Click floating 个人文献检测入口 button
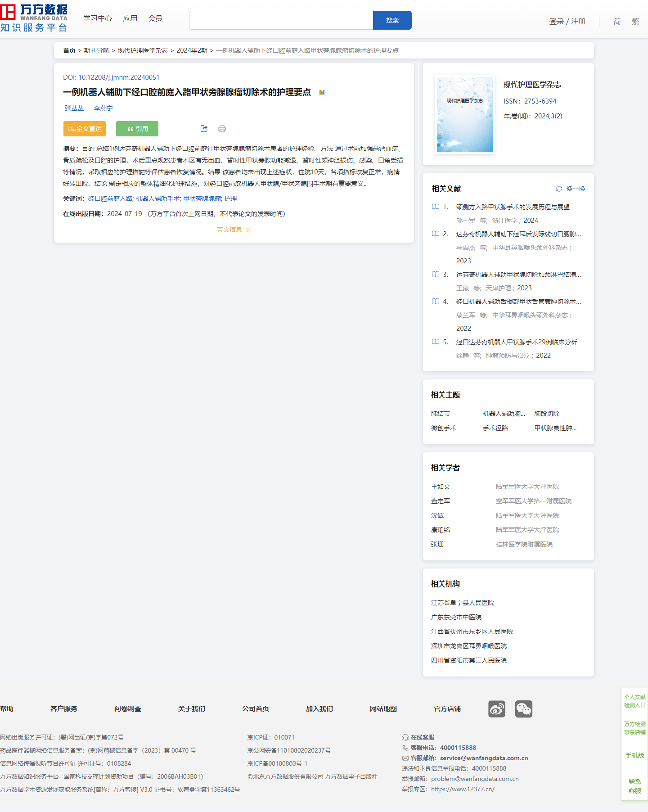The width and height of the screenshot is (648, 812). click(634, 701)
